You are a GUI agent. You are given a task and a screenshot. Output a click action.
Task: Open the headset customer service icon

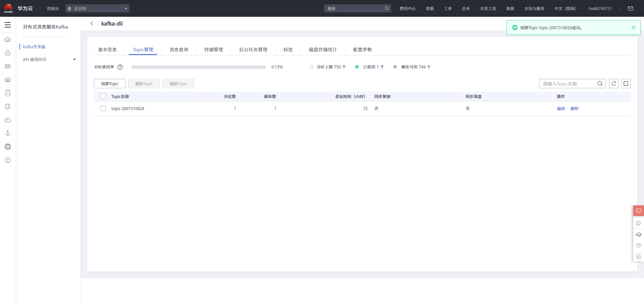click(x=639, y=235)
